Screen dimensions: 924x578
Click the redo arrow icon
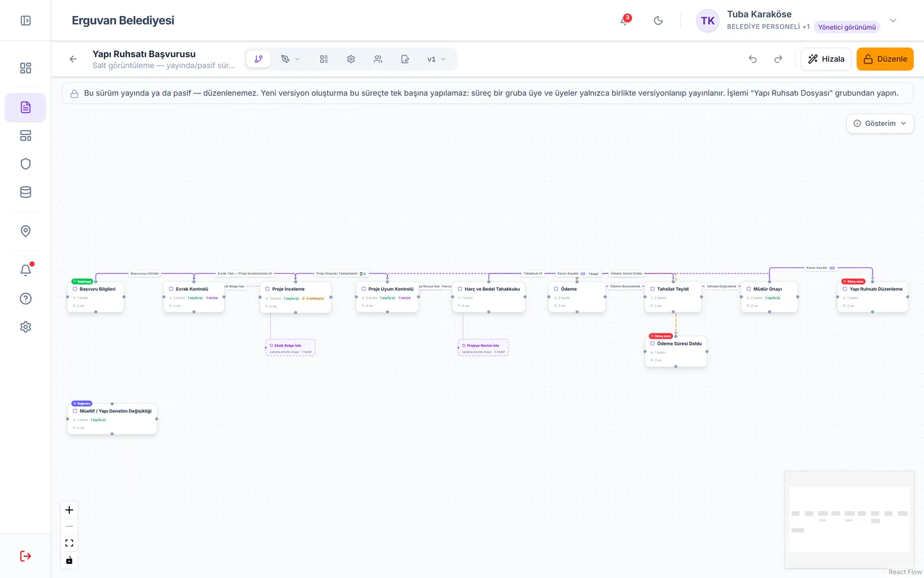[x=778, y=59]
